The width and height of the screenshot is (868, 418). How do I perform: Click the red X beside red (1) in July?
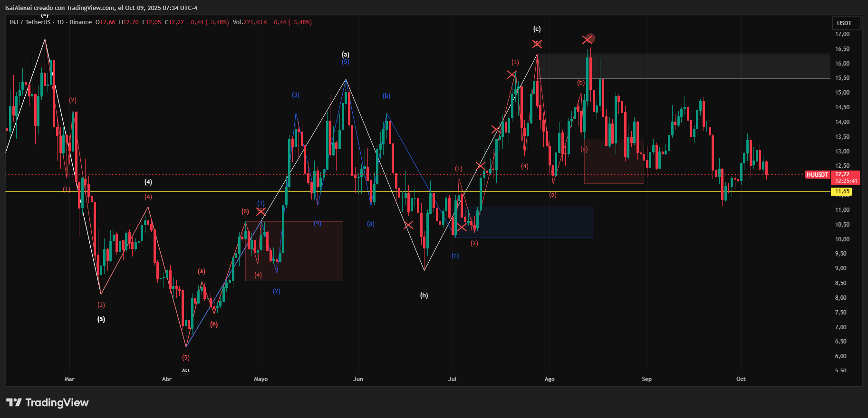(x=480, y=166)
